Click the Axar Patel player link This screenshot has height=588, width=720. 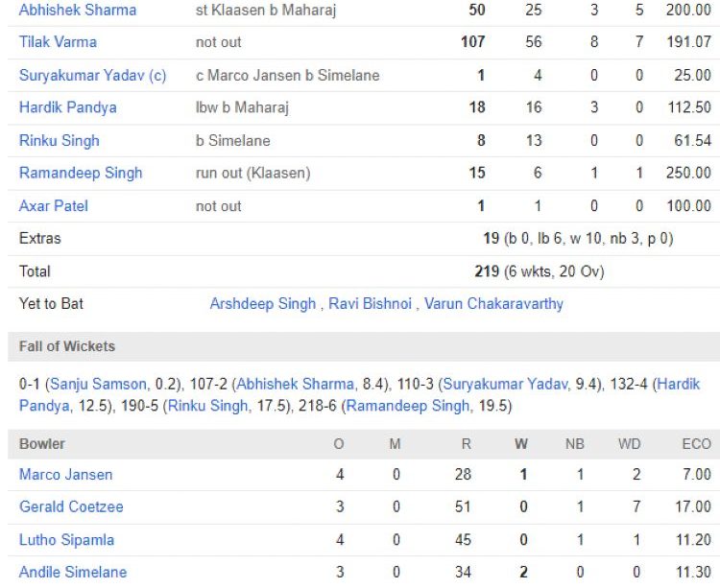53,205
